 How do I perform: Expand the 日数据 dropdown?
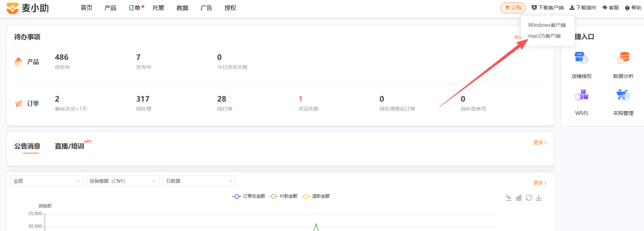(199, 181)
